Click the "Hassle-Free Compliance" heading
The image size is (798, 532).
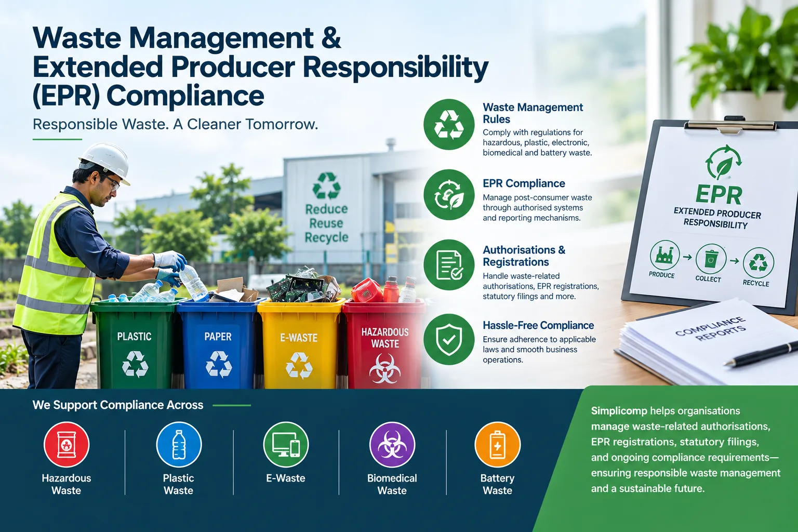538,325
